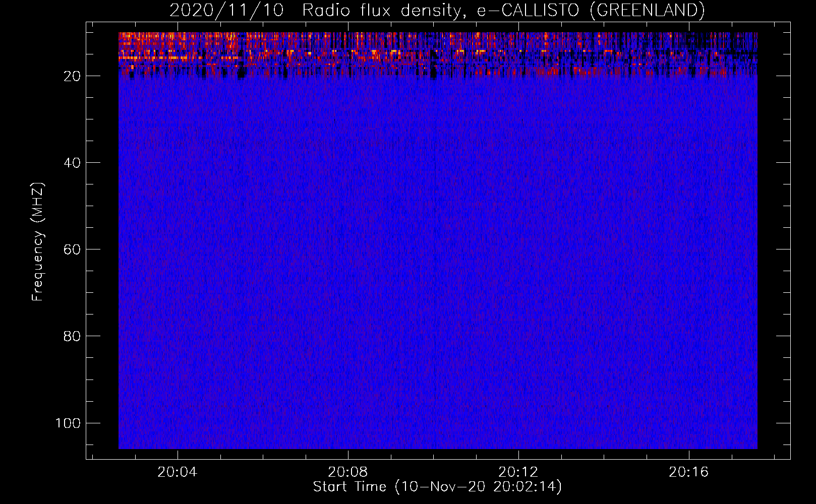Click the 20:12 time tick label
The image size is (816, 504).
(518, 472)
